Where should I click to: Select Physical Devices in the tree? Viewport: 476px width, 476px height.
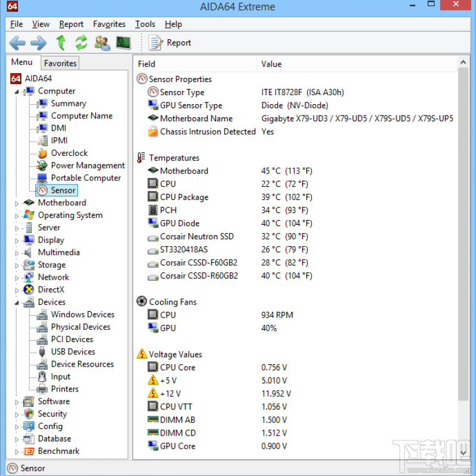[x=80, y=327]
